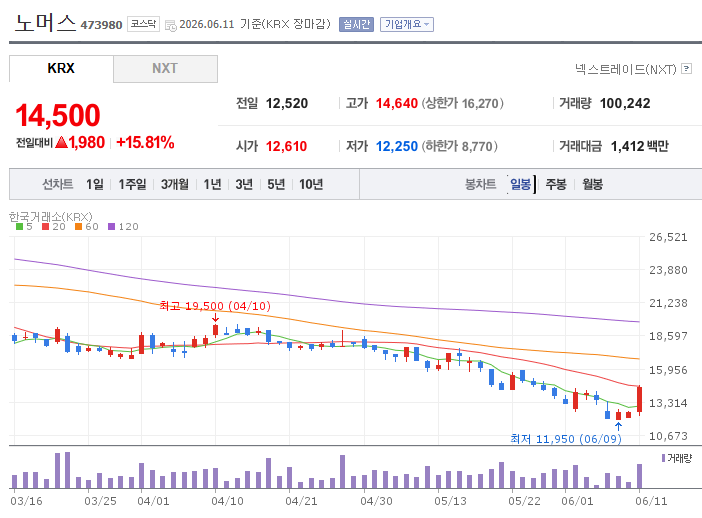Select the 5년 line chart period

tap(276, 184)
